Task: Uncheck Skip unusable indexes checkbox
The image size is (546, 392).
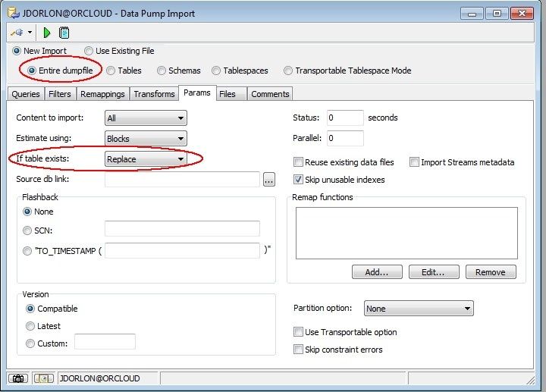Action: point(298,180)
